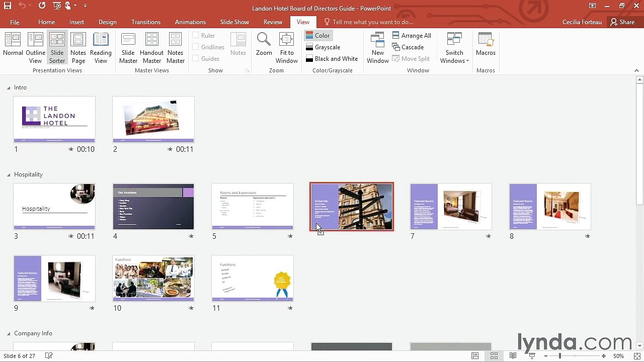The image size is (644, 362).
Task: Open the Design tab
Action: [x=107, y=22]
